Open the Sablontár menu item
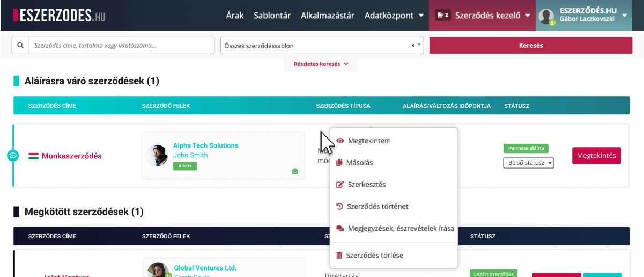The width and height of the screenshot is (644, 277). (x=272, y=15)
